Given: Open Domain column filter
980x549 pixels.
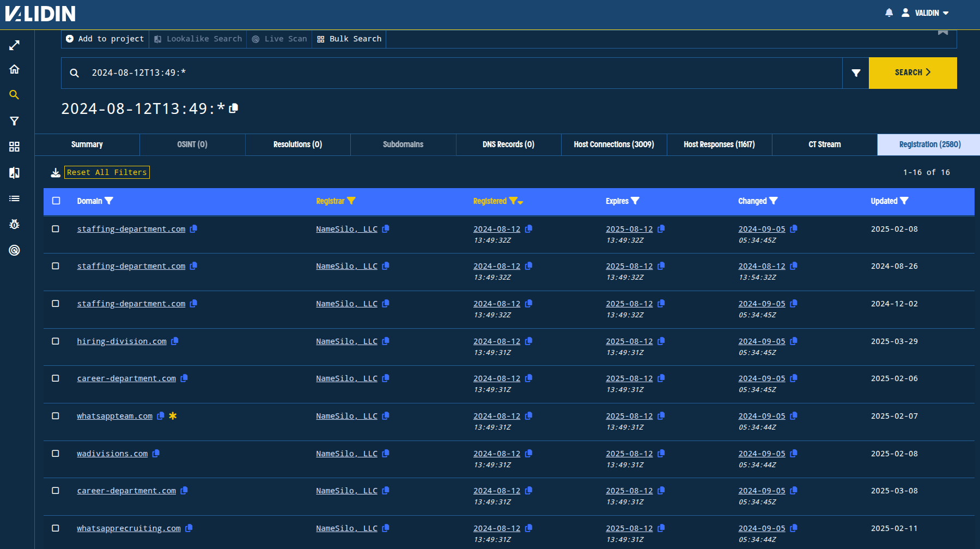Looking at the screenshot, I should 109,201.
